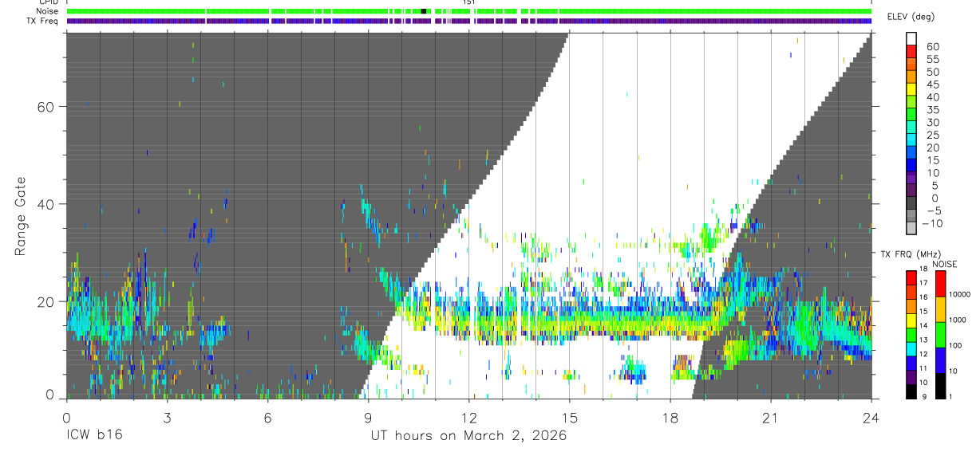Click the '45' label on ELEV colorbar
Viewport: 980px width, 452px height.
click(931, 85)
